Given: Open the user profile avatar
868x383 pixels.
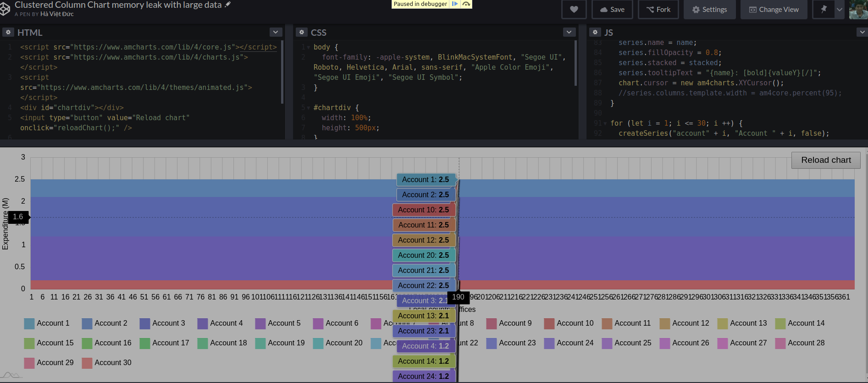Looking at the screenshot, I should pos(858,10).
